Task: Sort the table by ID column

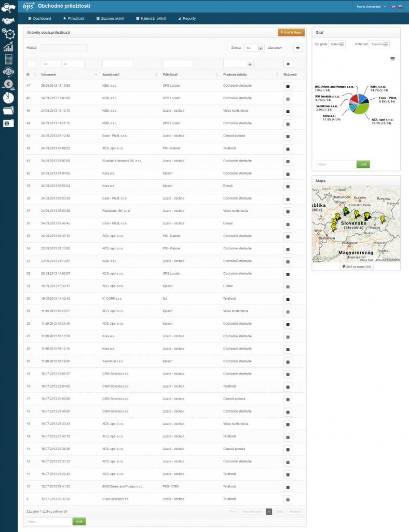Action: point(31,75)
